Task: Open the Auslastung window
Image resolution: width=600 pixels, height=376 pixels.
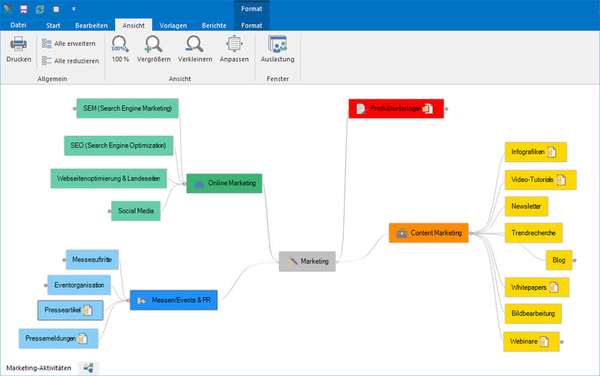Action: 277,49
